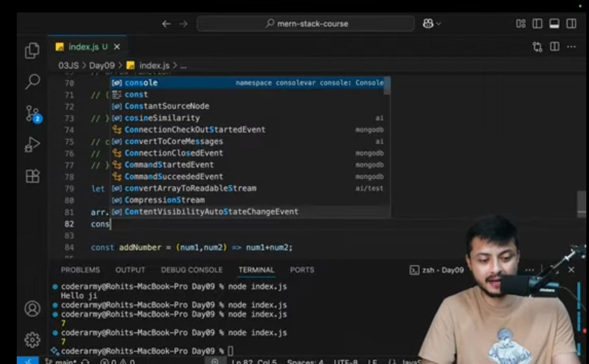Go back with the left arrow

[166, 24]
